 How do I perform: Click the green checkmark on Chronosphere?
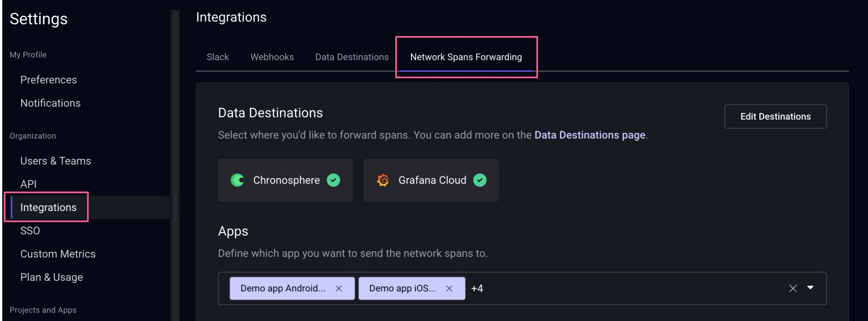click(334, 180)
